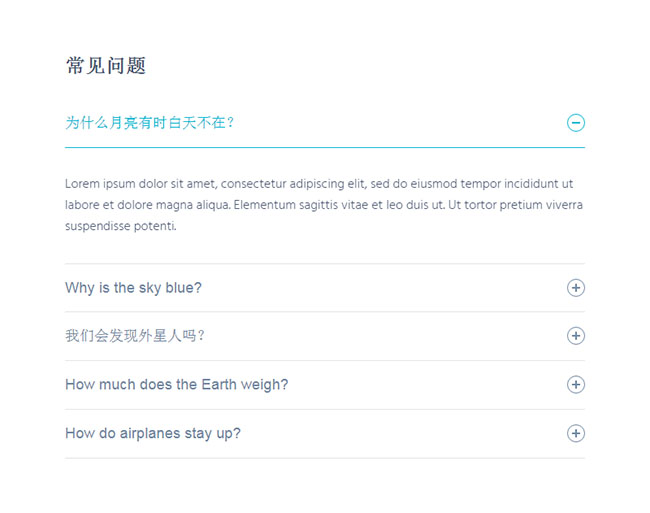
Task: Click the word "incididunt" in the answer
Action: coord(531,184)
